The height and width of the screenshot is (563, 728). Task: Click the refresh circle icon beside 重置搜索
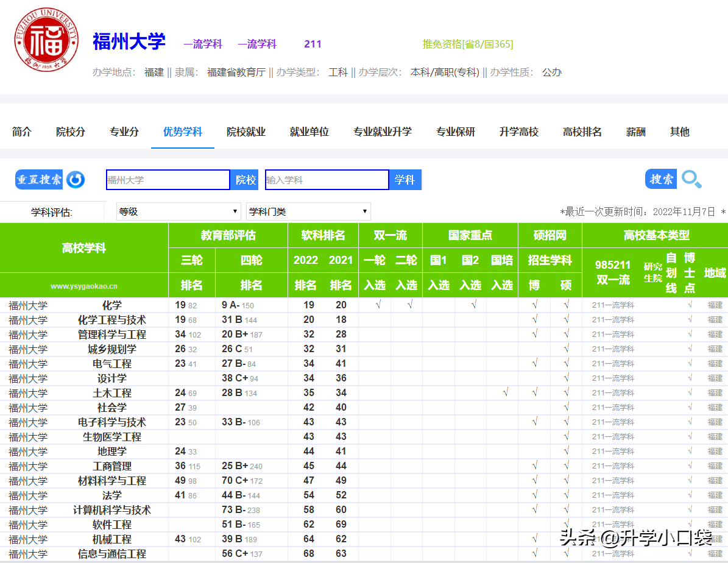tap(76, 180)
